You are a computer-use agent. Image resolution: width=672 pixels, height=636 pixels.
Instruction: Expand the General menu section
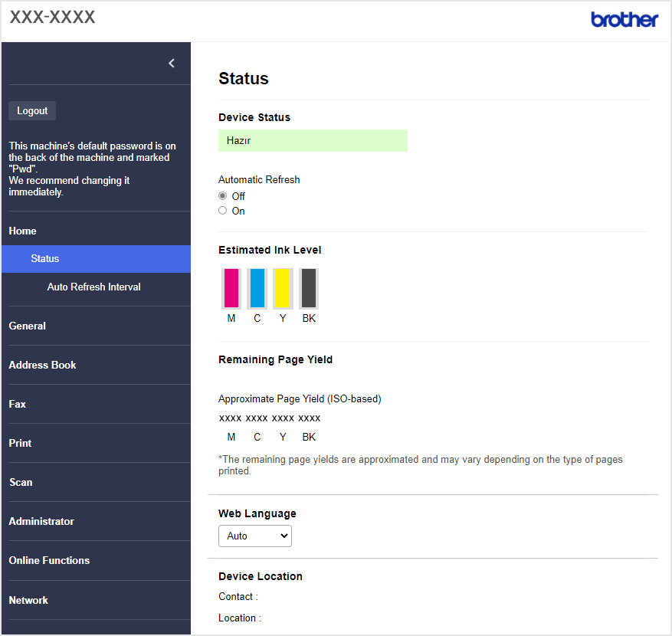[28, 326]
